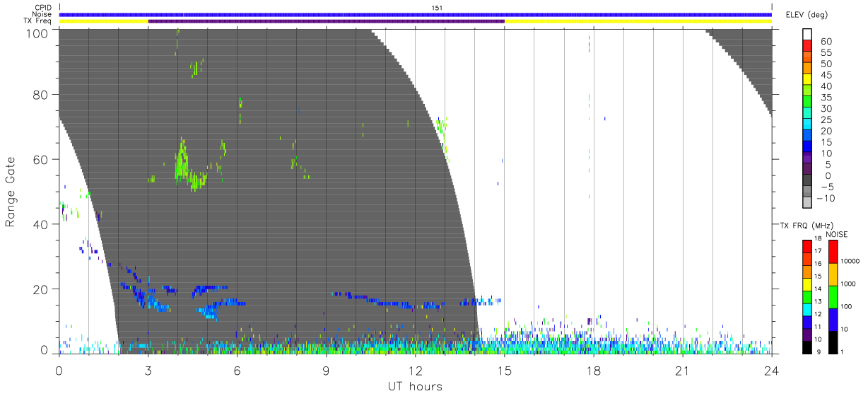The image size is (868, 401).
Task: Click x-axis tick label 18
Action: click(594, 371)
